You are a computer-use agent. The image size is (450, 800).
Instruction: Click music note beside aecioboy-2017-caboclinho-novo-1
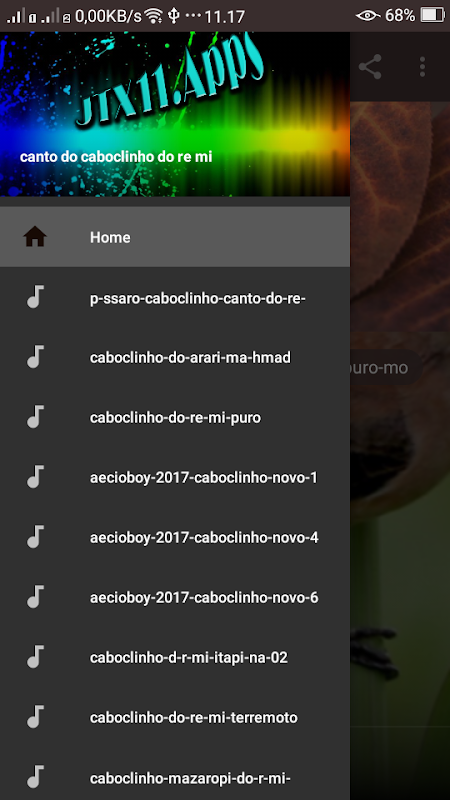click(35, 477)
